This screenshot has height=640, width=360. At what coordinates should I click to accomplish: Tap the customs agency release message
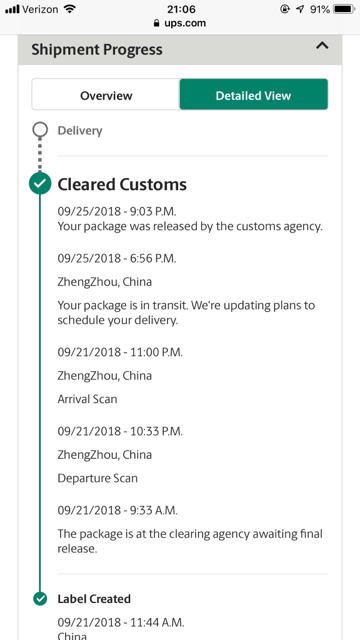(190, 227)
